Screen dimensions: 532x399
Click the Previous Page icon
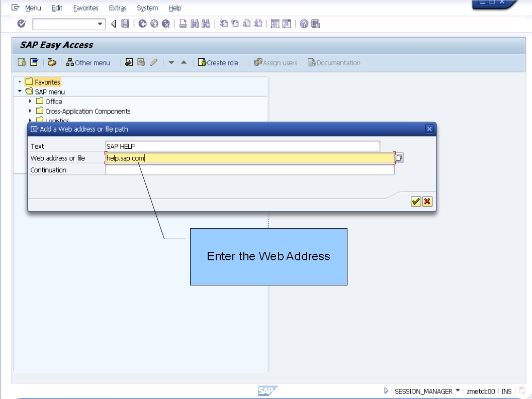[235, 24]
